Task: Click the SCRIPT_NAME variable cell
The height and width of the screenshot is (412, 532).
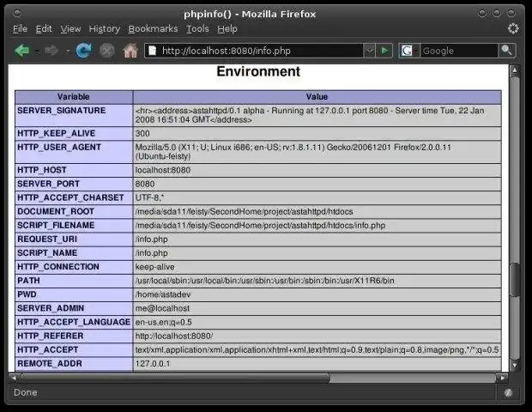Action: click(x=74, y=253)
